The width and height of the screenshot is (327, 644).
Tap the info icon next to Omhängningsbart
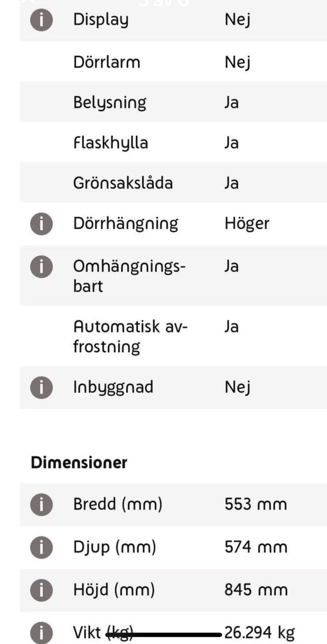coord(41,266)
